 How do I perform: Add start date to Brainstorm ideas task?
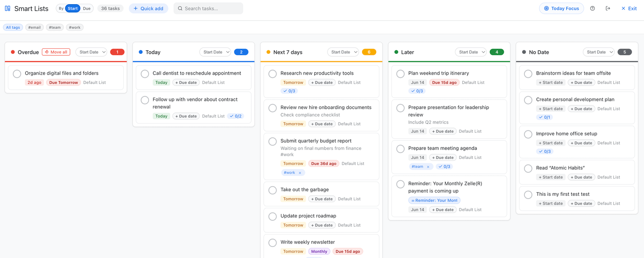[x=551, y=82]
